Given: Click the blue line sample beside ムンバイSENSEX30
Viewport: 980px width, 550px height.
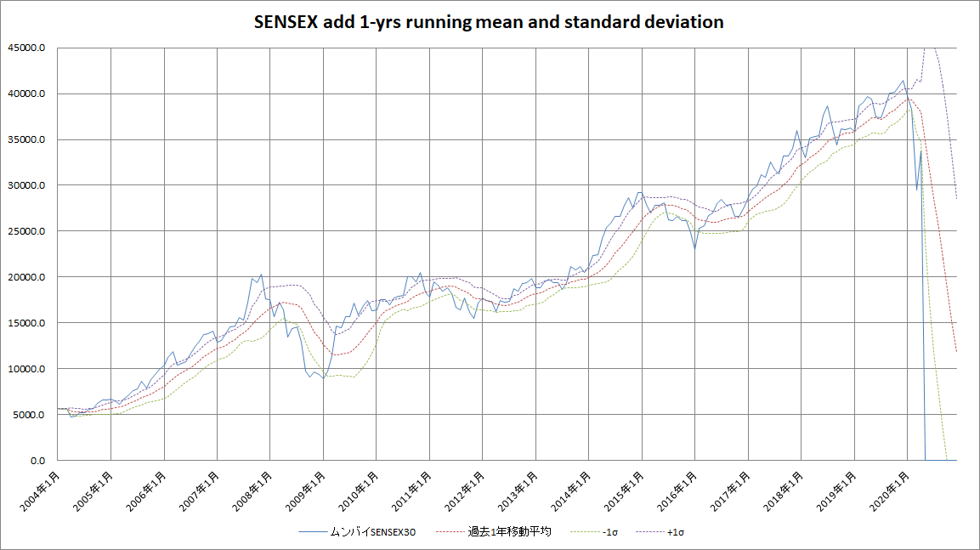Looking at the screenshot, I should pyautogui.click(x=313, y=532).
